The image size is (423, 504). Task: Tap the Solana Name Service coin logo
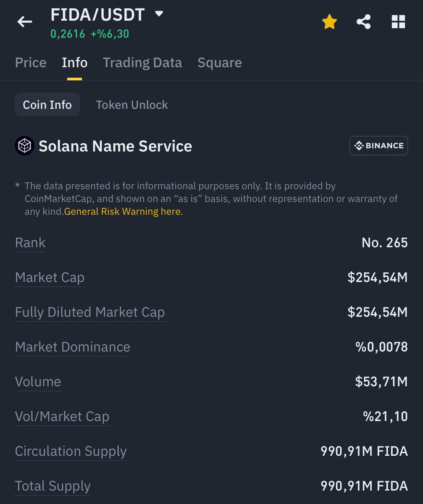coord(24,146)
